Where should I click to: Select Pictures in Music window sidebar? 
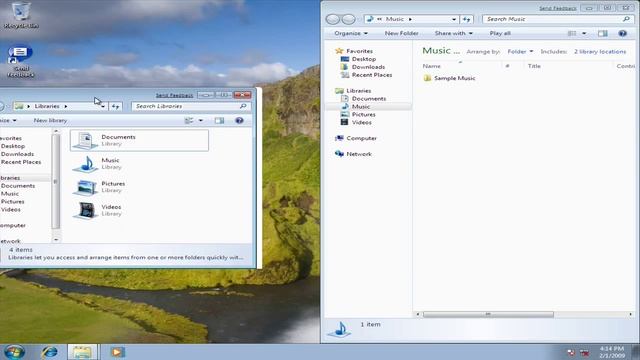tap(363, 114)
